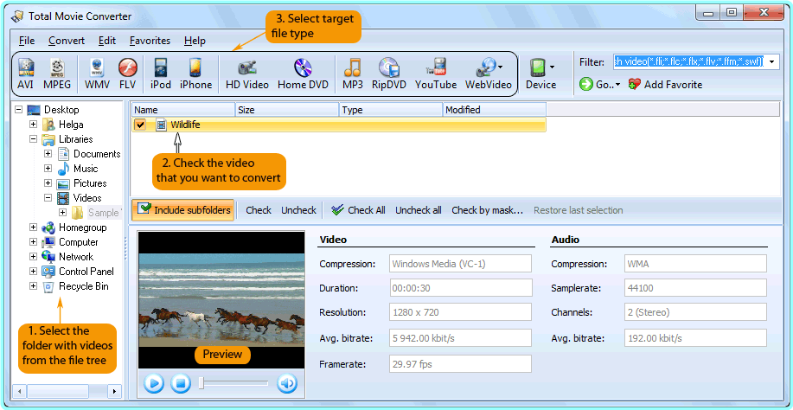Viewport: 793px width, 410px height.
Task: Click inside the Filter text field
Action: click(x=689, y=62)
